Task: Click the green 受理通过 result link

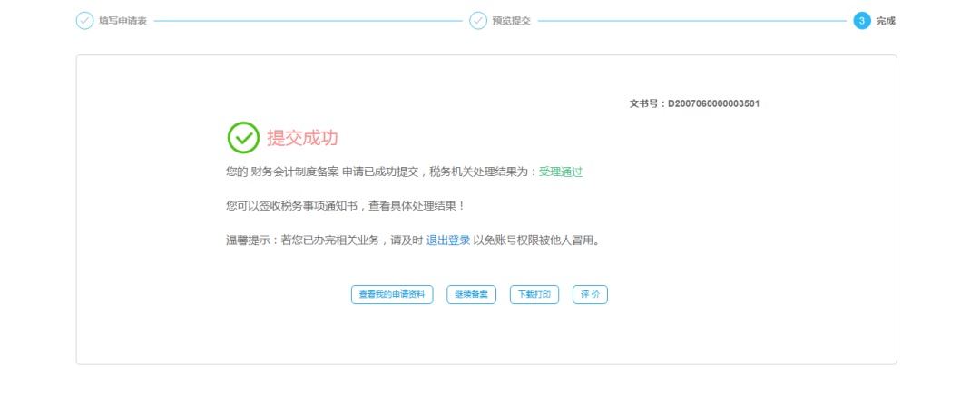Action: point(561,172)
